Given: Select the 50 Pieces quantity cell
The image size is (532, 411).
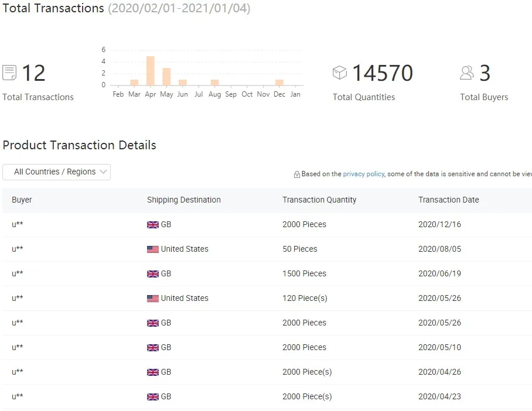Looking at the screenshot, I should tap(299, 249).
